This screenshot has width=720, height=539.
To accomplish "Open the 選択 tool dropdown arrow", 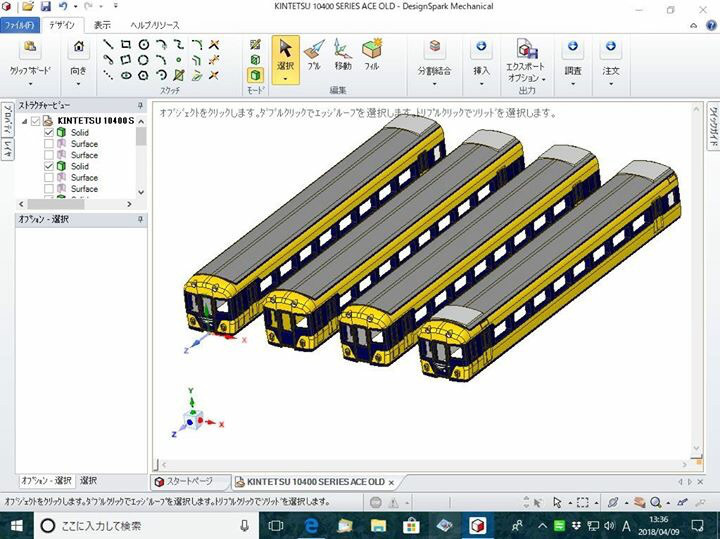I will click(285, 79).
